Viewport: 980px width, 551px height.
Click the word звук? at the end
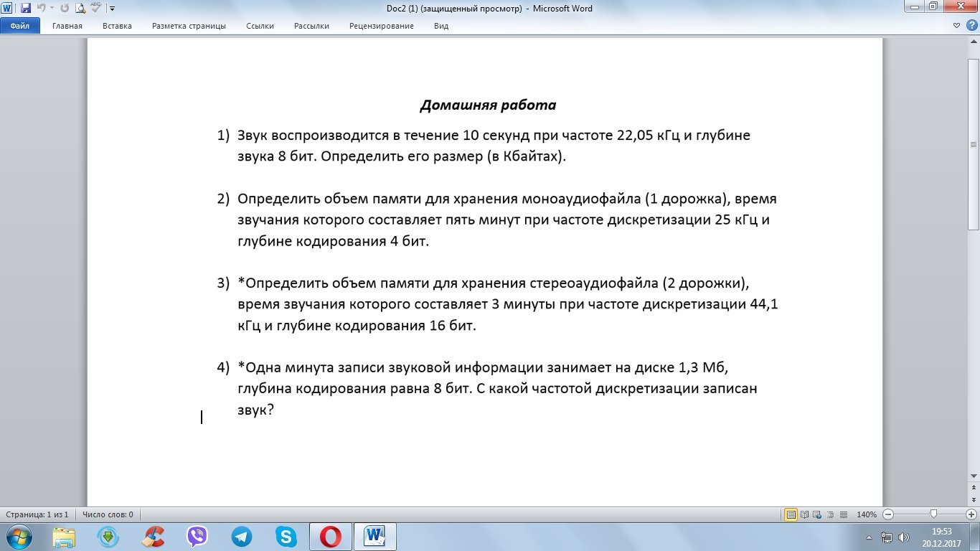256,410
